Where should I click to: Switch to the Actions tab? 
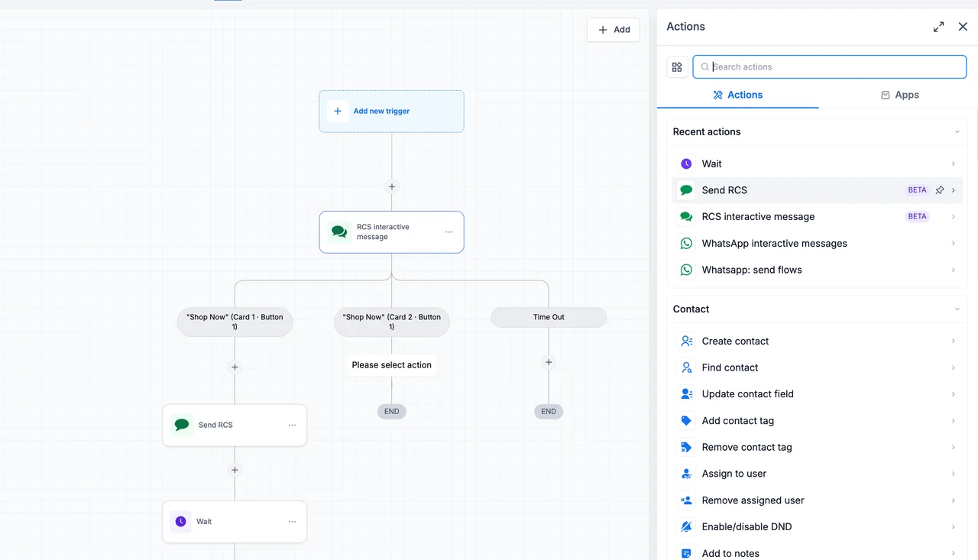click(x=738, y=95)
